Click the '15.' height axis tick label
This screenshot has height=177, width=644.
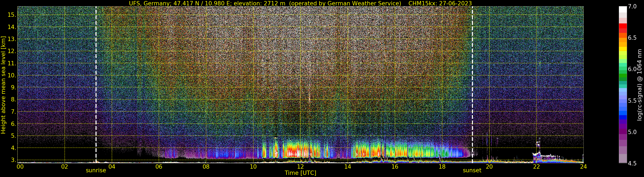(12, 15)
